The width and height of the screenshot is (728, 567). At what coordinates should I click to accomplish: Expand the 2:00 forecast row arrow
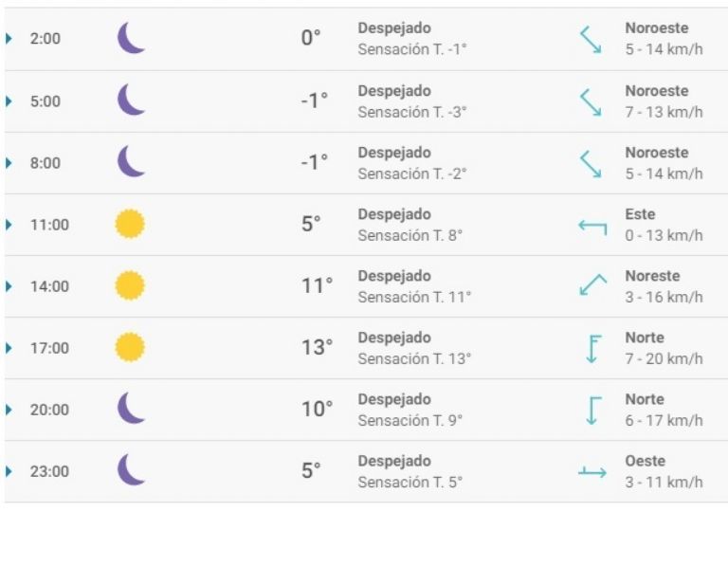(x=9, y=39)
